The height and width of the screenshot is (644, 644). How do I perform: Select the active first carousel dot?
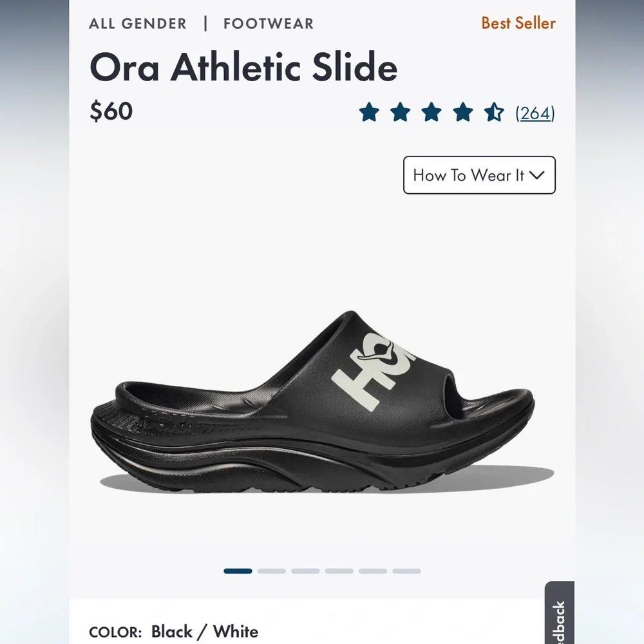[x=240, y=571]
